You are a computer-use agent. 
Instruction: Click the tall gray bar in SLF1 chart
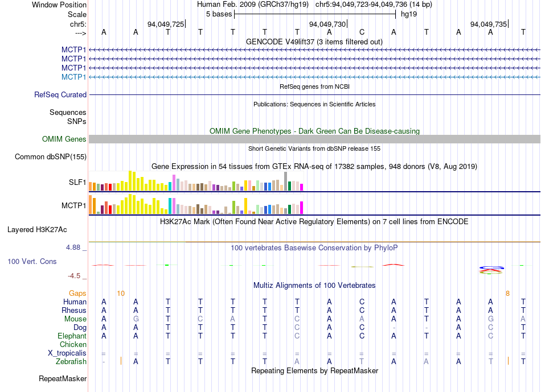(285, 181)
